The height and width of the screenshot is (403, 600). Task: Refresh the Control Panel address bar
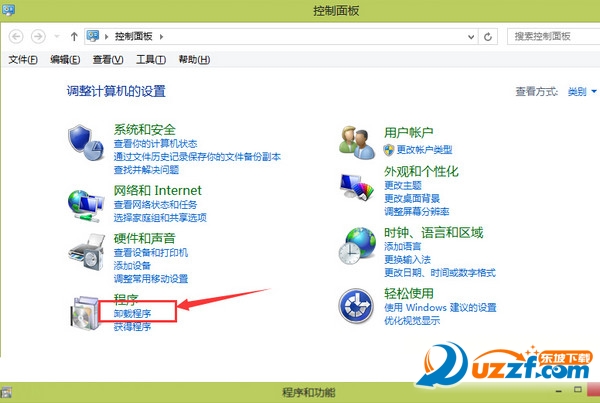coord(488,36)
